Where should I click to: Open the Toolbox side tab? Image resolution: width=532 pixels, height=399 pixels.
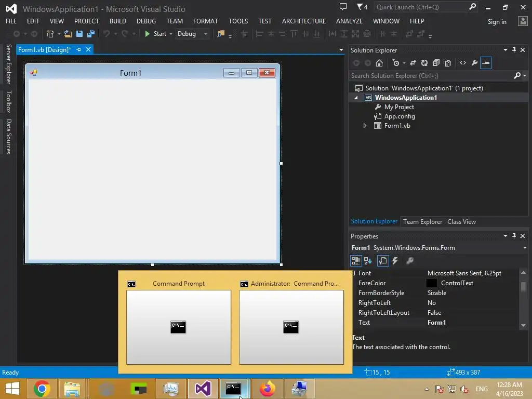pos(9,102)
